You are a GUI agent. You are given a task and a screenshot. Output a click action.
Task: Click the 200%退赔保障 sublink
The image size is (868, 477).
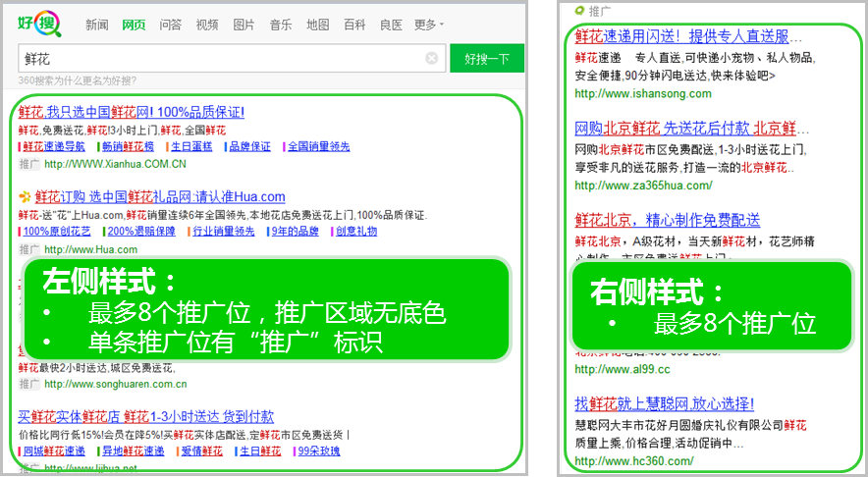[141, 231]
